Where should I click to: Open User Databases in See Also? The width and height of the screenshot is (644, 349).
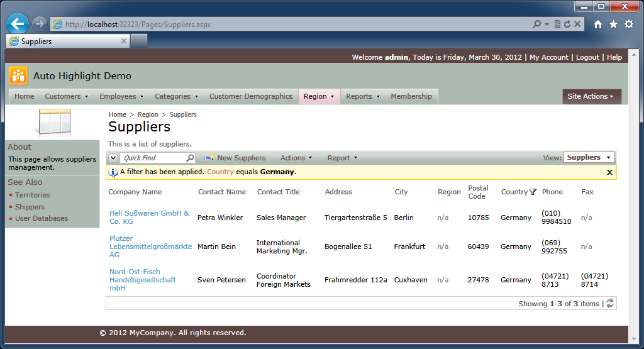42,218
